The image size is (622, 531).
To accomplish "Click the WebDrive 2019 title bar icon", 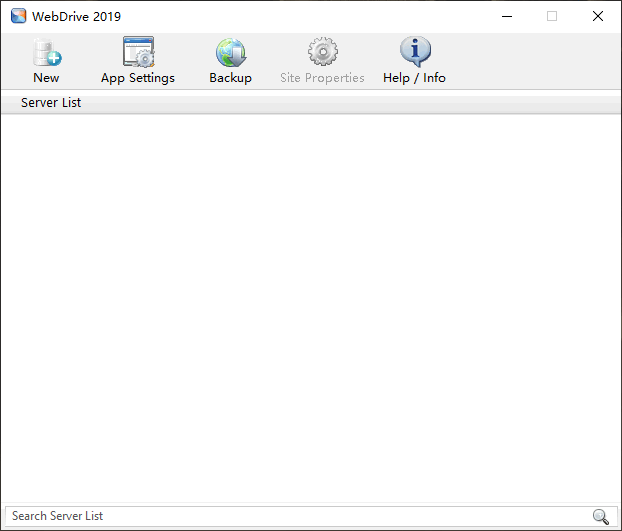I will pos(19,16).
